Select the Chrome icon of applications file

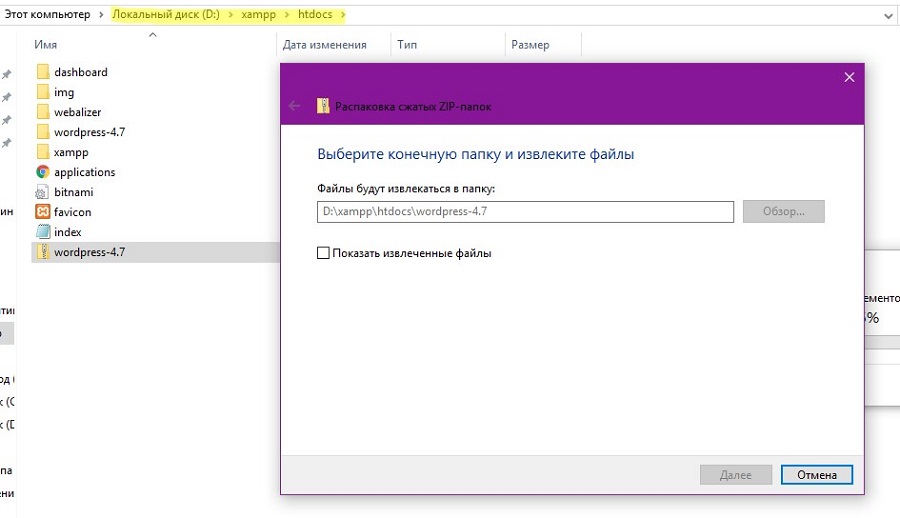(42, 172)
